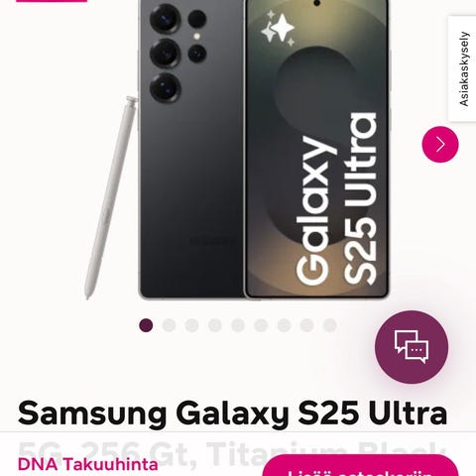Go to the last carousel dot
The height and width of the screenshot is (476, 476).
pyautogui.click(x=329, y=325)
